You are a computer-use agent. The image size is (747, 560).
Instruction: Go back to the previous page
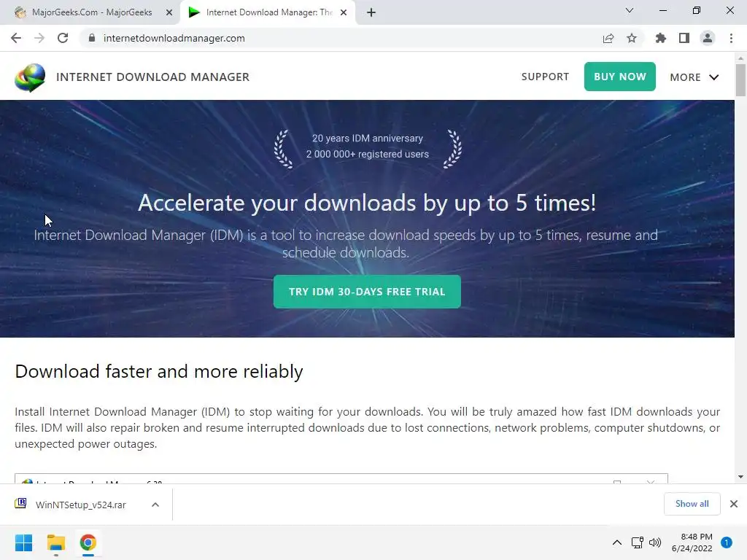(x=16, y=38)
